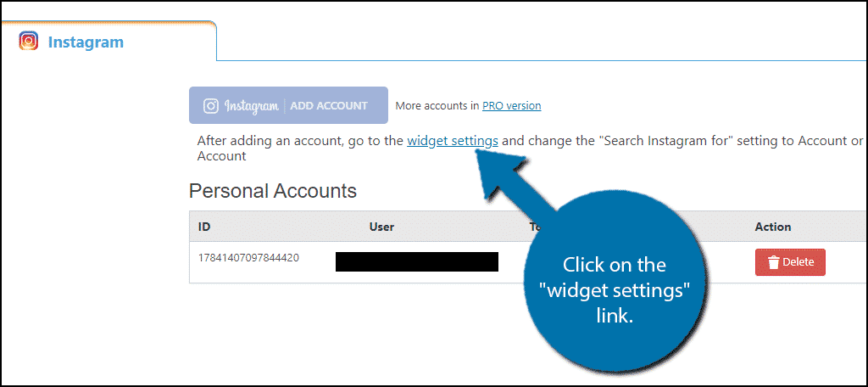This screenshot has height=387, width=868.
Task: Click the 'More accounts in' text
Action: pyautogui.click(x=437, y=105)
